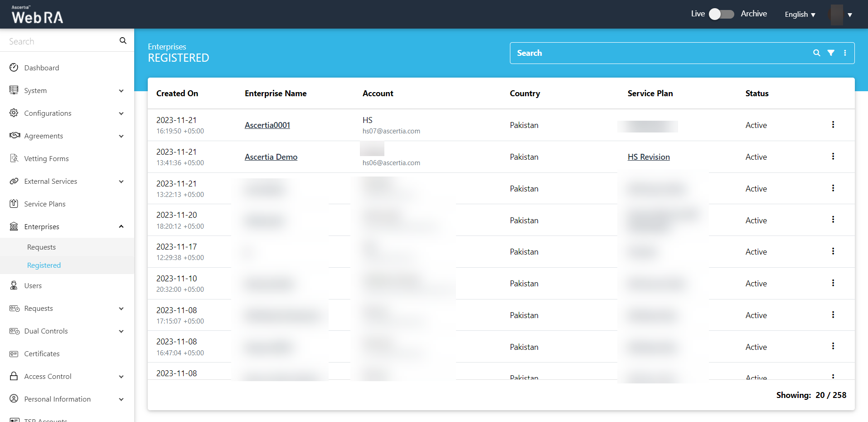Open the HS Revision service plan link
This screenshot has height=422, width=868.
pos(648,157)
